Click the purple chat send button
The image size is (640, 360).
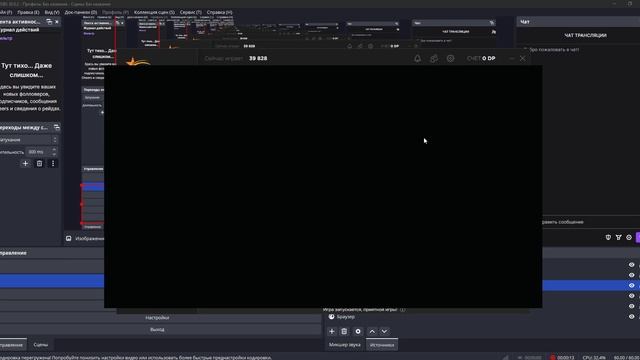pyautogui.click(x=638, y=238)
